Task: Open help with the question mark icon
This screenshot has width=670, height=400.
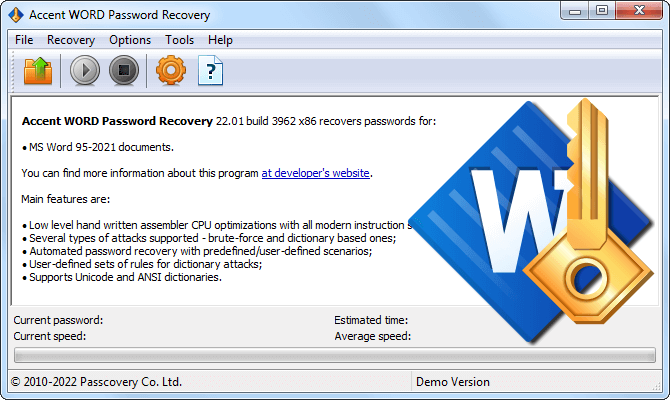Action: pyautogui.click(x=210, y=71)
